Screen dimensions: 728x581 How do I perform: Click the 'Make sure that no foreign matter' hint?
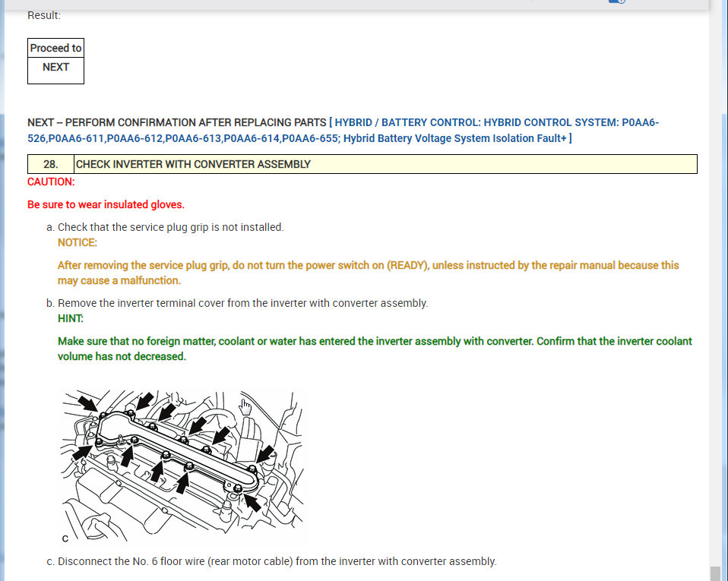pyautogui.click(x=375, y=349)
